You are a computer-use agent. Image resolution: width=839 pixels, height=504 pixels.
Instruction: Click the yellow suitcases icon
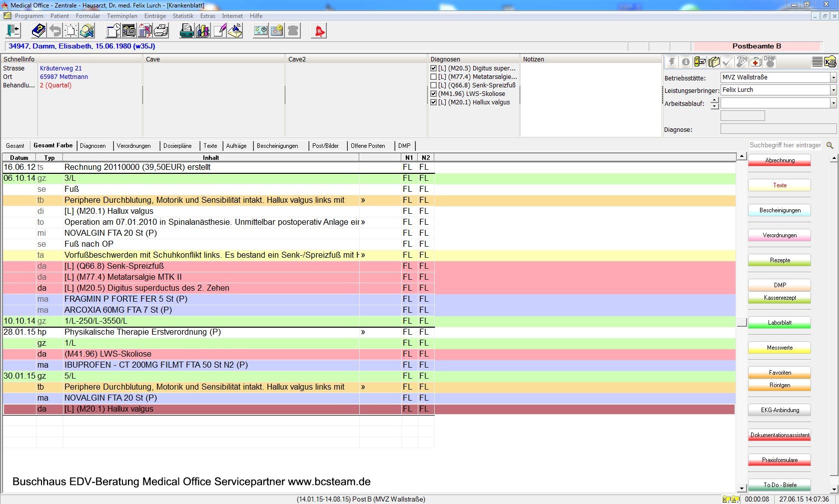point(714,62)
